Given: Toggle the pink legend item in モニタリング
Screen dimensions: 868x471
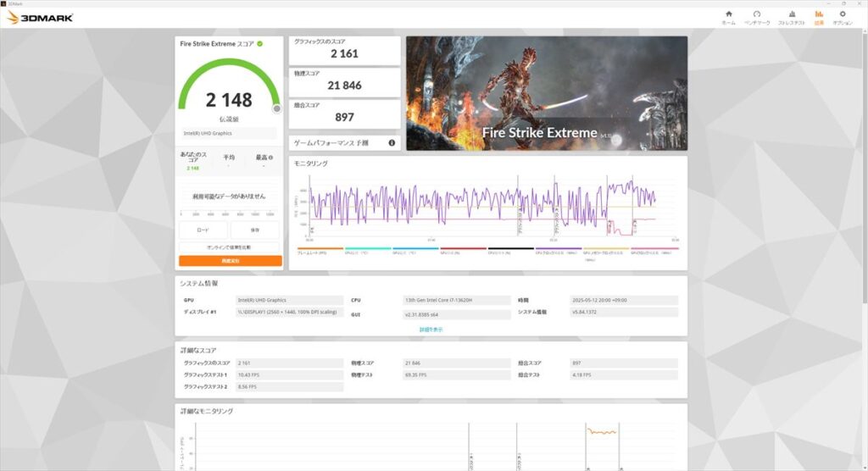Looking at the screenshot, I should tap(654, 251).
